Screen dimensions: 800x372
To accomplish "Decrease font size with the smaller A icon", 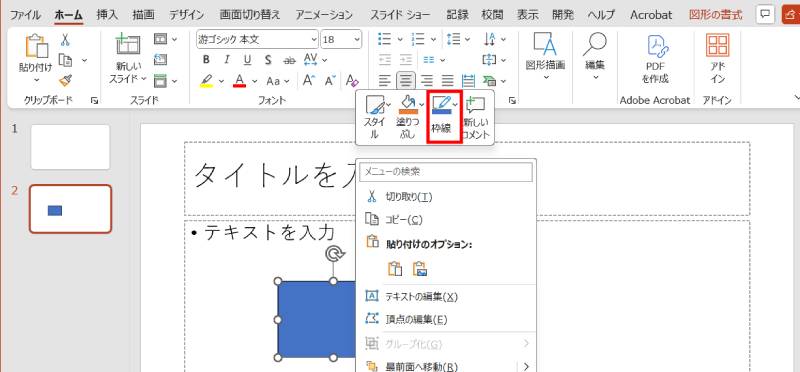I will 330,81.
